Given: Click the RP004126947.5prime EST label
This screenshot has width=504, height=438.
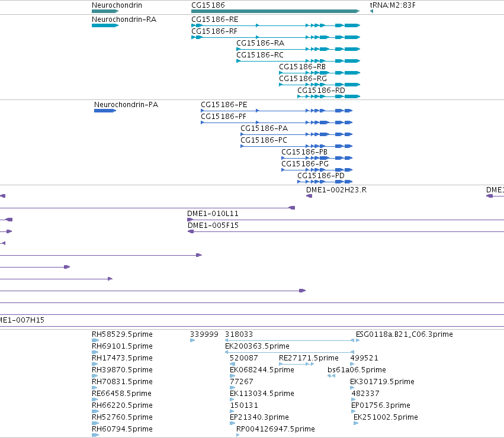Looking at the screenshot, I should 275,429.
